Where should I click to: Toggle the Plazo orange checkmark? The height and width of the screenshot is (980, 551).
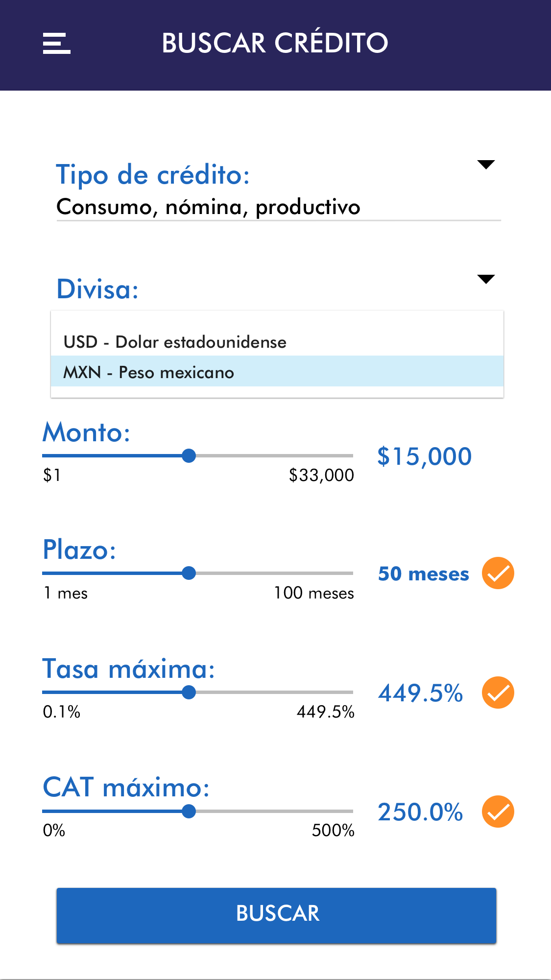coord(498,573)
